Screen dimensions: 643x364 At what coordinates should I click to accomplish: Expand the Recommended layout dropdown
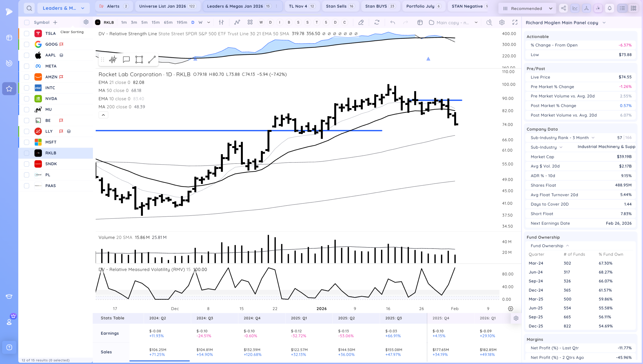tap(527, 8)
